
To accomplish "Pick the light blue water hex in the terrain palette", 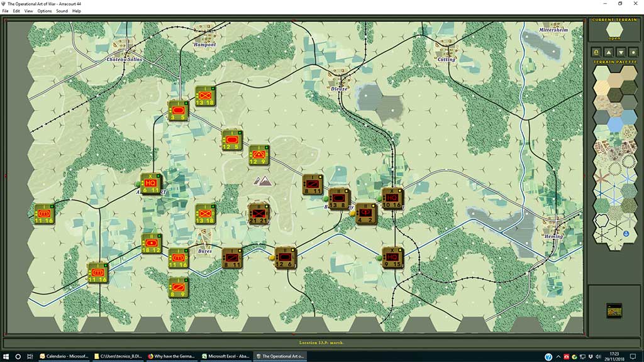I will point(615,124).
